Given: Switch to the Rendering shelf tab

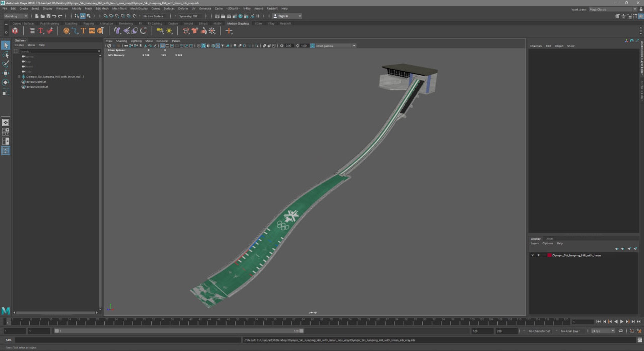Looking at the screenshot, I should [x=126, y=23].
